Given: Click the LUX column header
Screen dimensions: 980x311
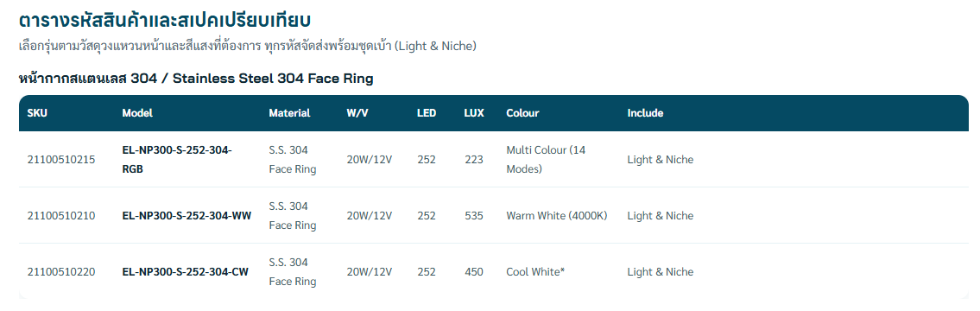Looking at the screenshot, I should pyautogui.click(x=474, y=113).
